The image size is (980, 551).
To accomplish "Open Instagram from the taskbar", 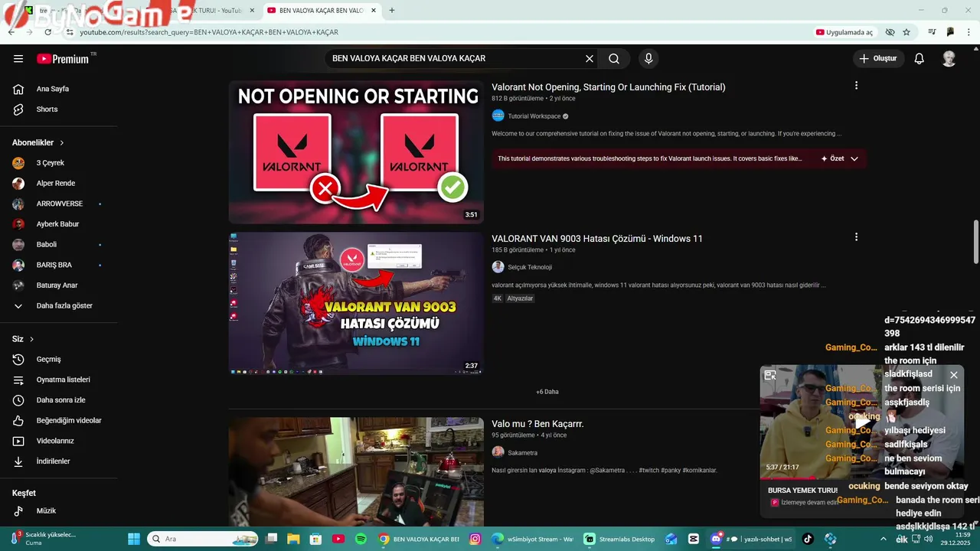I will pos(475,539).
